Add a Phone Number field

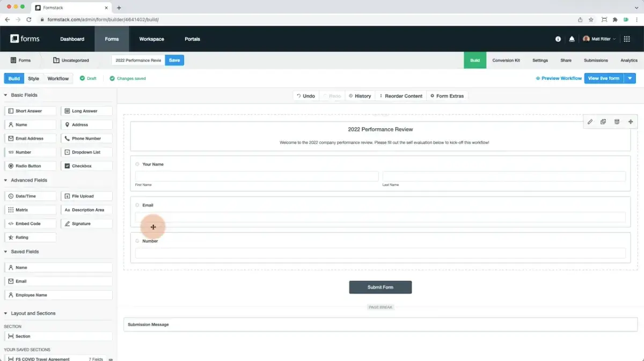pyautogui.click(x=86, y=138)
